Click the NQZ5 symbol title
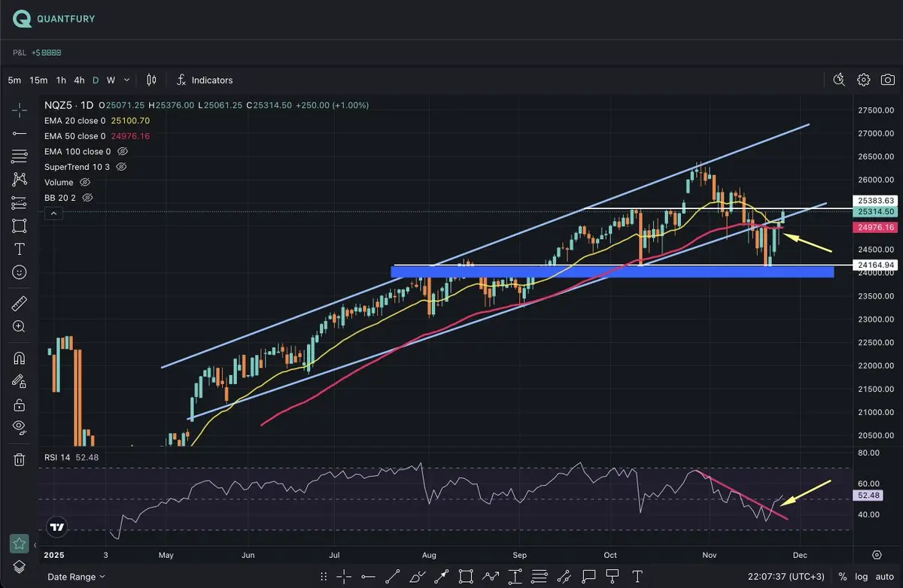 (x=69, y=105)
